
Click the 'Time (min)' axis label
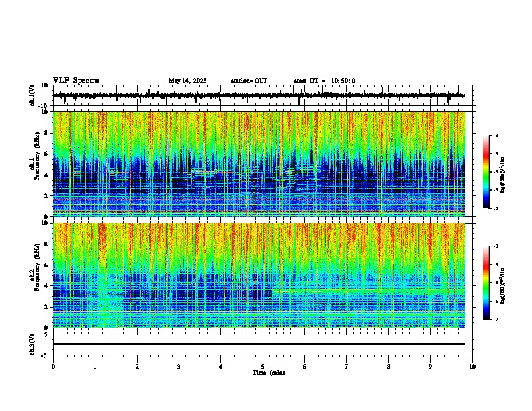(269, 373)
